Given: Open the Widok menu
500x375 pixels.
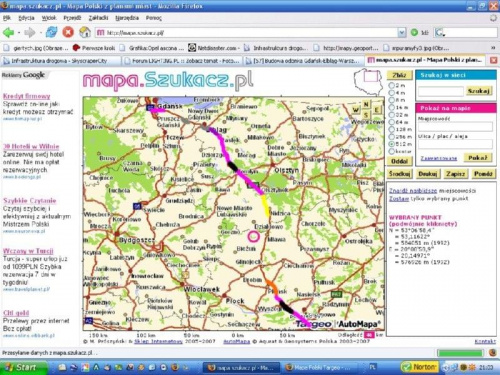Looking at the screenshot, I should [49, 18].
